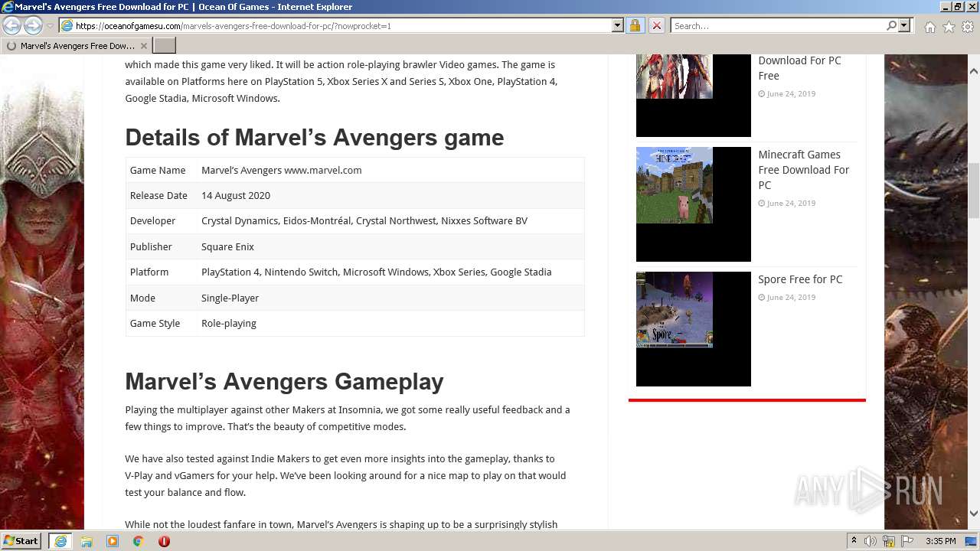Restore down the Internet Explorer window
This screenshot has height=551, width=980.
tap(957, 6)
